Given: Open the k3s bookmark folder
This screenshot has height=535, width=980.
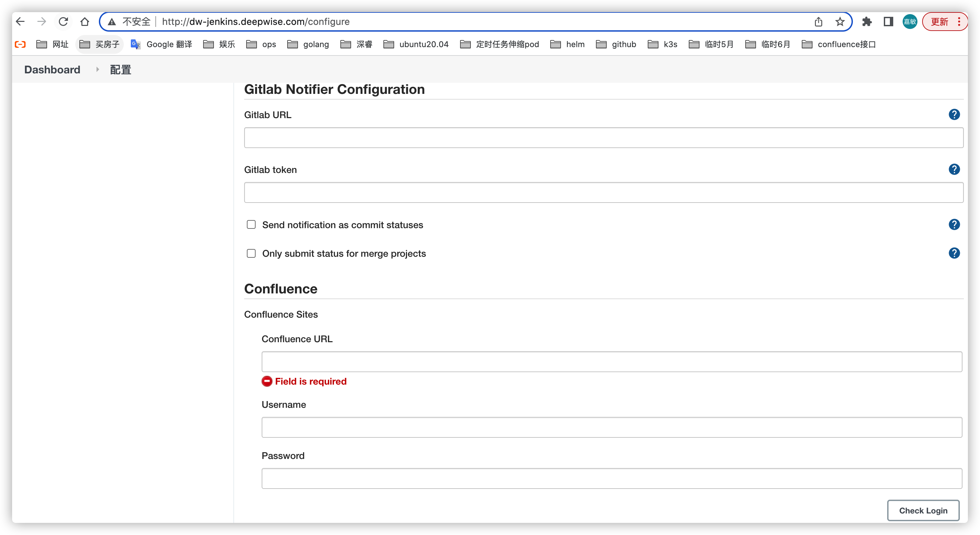Looking at the screenshot, I should [x=662, y=44].
